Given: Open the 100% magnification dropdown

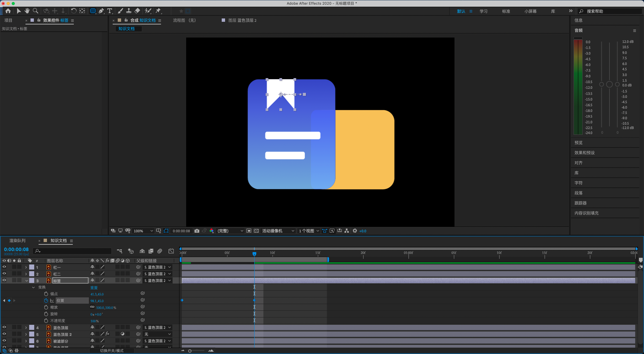Looking at the screenshot, I should [143, 231].
